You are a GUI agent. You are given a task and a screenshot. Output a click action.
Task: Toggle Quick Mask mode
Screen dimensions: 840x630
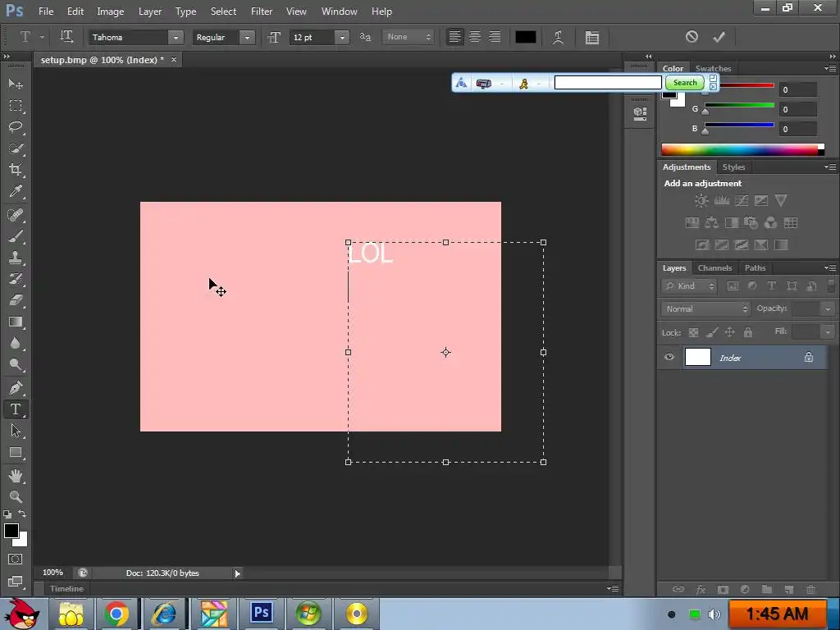pos(16,559)
